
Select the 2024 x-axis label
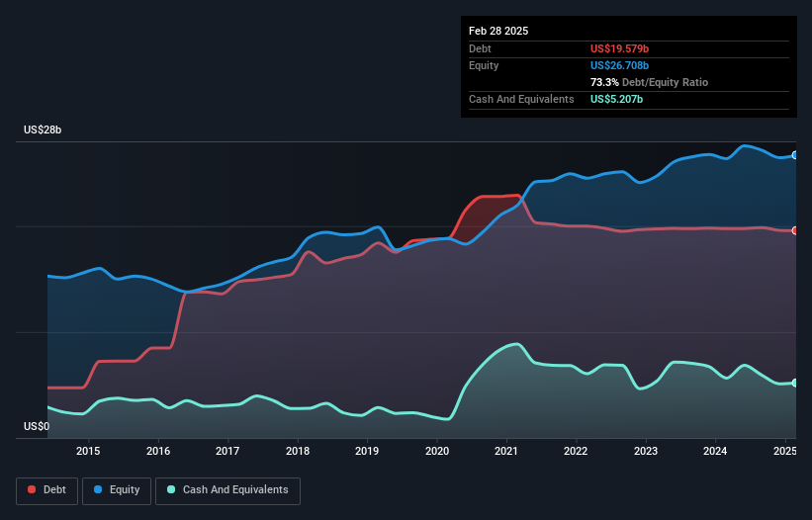(x=715, y=451)
